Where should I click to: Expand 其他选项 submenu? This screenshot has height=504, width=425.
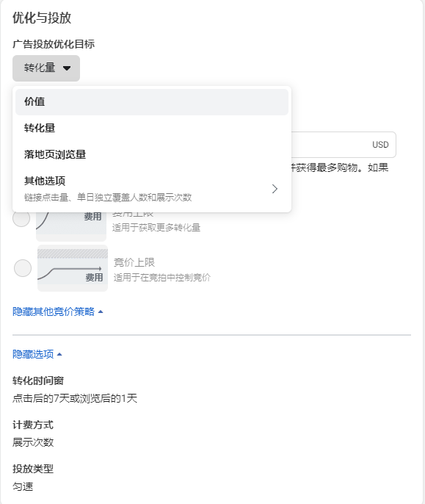coord(152,189)
